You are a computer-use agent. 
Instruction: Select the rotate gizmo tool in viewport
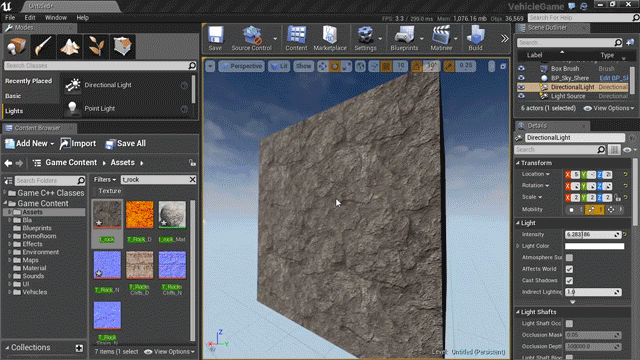tap(335, 66)
